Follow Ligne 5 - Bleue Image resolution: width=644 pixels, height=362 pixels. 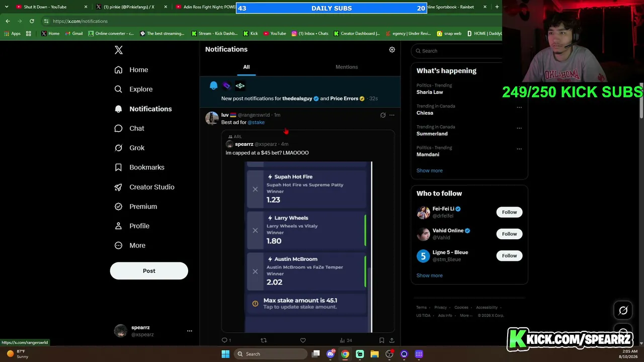coord(509,256)
